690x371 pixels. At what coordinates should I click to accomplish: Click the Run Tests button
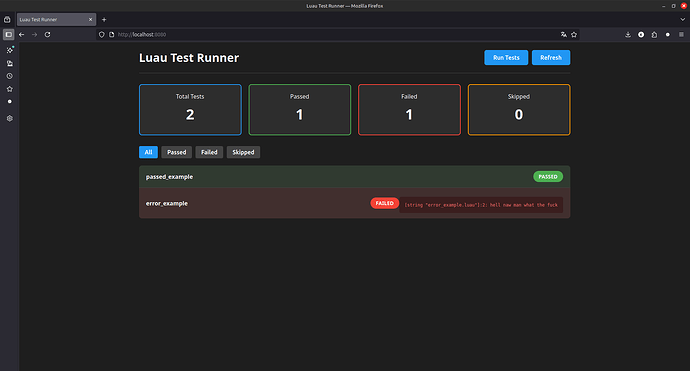click(506, 58)
